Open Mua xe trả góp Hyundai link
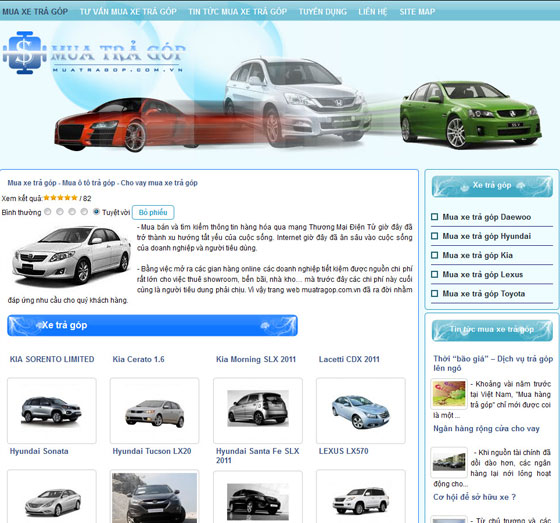The width and height of the screenshot is (560, 523). [487, 236]
